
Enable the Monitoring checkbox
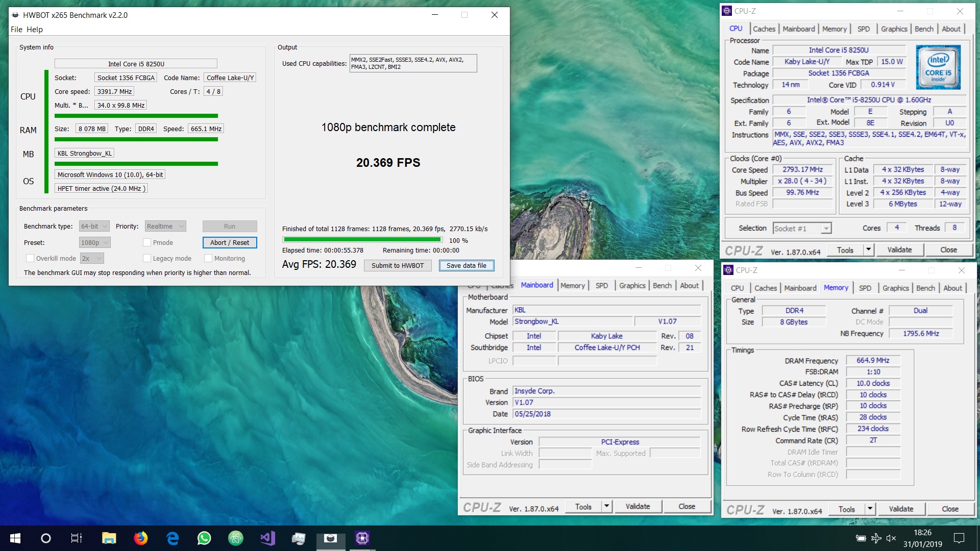pos(208,258)
